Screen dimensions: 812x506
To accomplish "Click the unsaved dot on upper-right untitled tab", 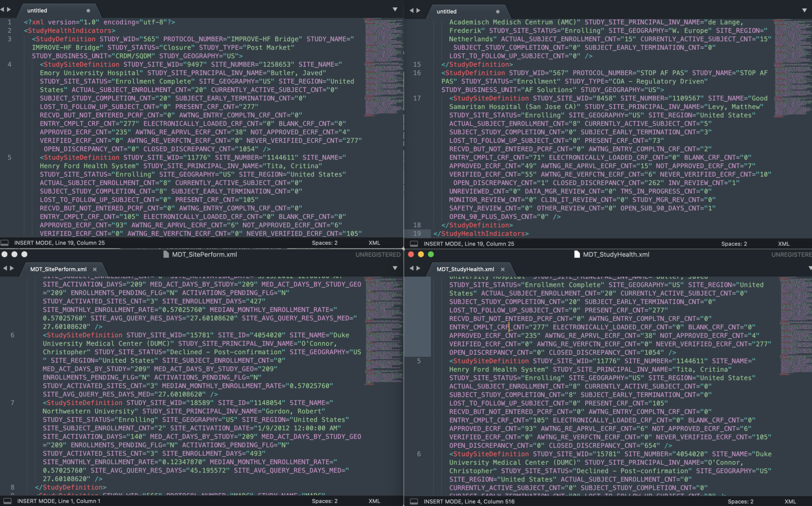I will click(498, 11).
